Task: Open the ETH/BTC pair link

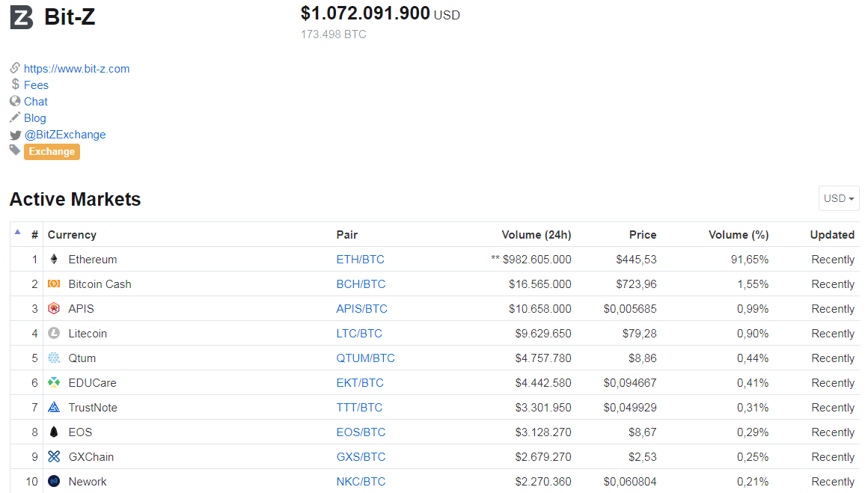Action: [361, 260]
